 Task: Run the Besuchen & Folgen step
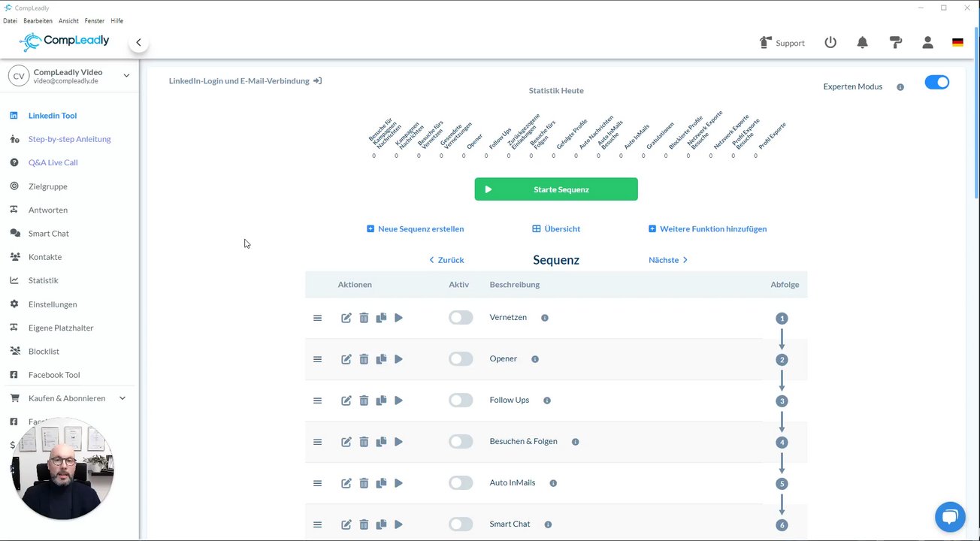click(398, 442)
